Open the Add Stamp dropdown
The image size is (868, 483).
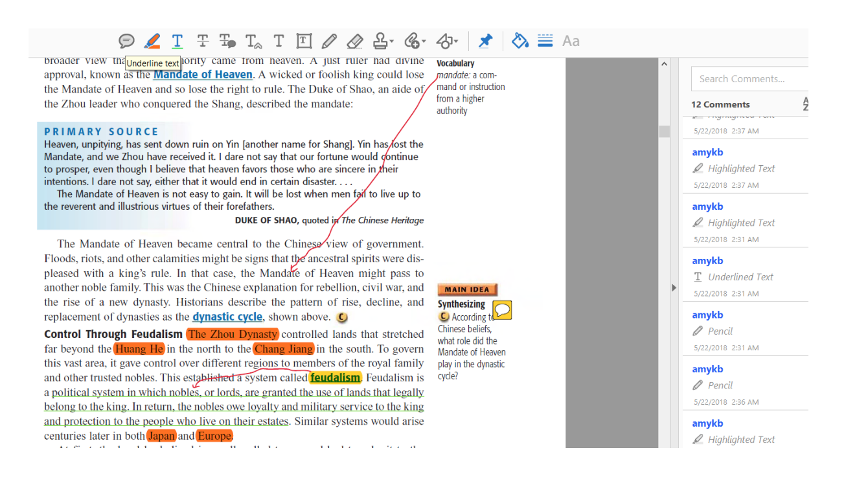(382, 41)
